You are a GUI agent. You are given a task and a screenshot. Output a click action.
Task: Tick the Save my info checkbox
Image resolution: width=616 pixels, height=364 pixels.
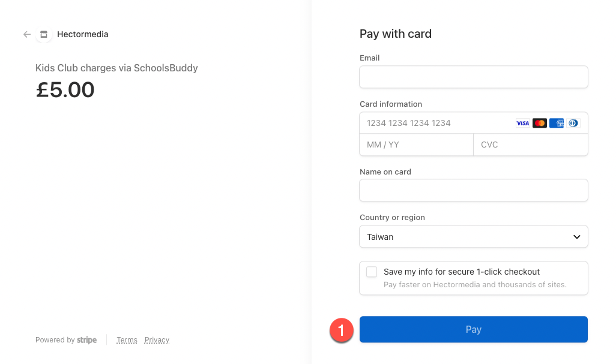372,272
